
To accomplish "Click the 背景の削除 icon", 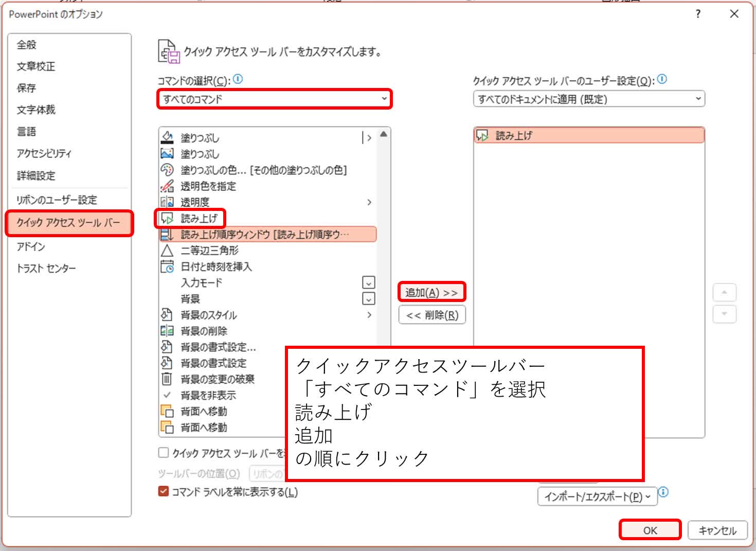I will pyautogui.click(x=167, y=331).
